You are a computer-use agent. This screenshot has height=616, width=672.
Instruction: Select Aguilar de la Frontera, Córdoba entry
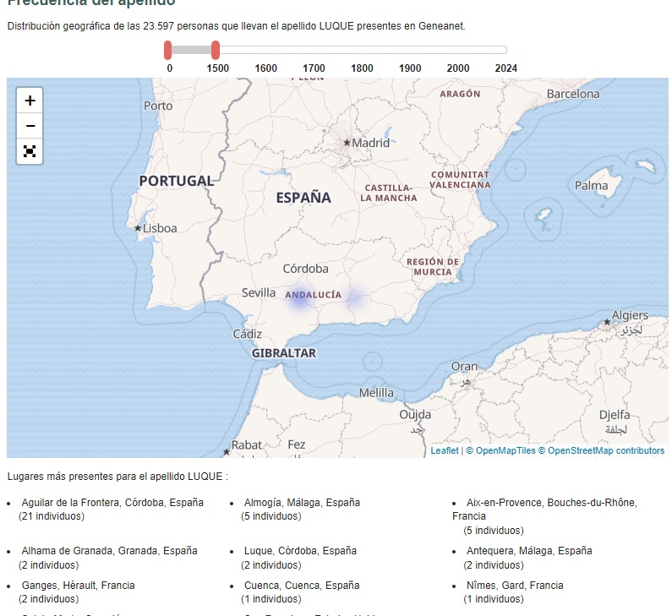tap(112, 503)
